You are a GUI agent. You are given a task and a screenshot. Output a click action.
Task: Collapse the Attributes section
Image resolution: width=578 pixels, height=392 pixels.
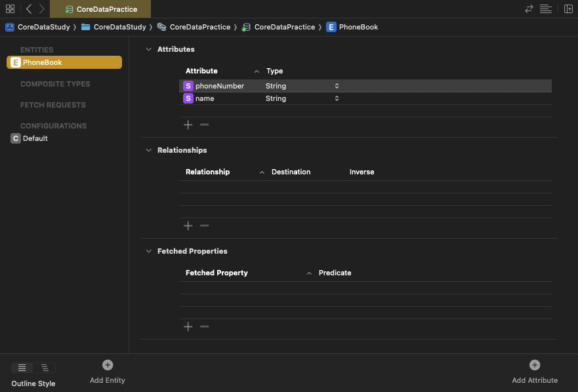[148, 49]
